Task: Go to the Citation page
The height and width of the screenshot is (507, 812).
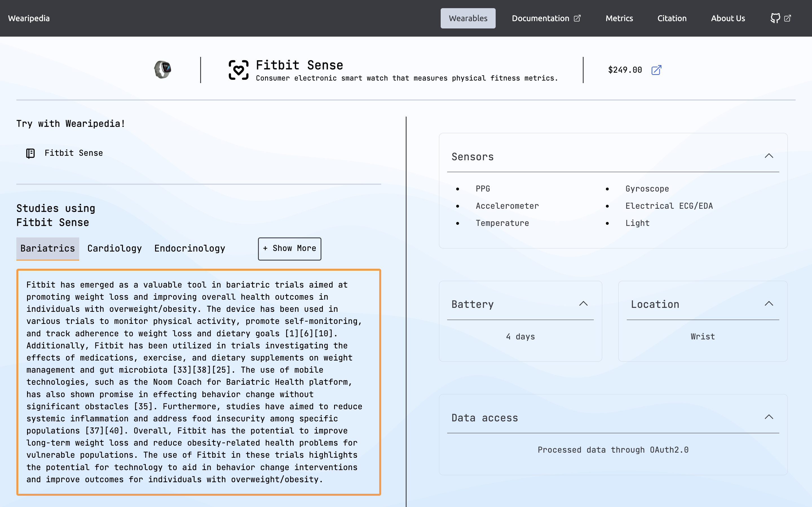Action: (672, 18)
